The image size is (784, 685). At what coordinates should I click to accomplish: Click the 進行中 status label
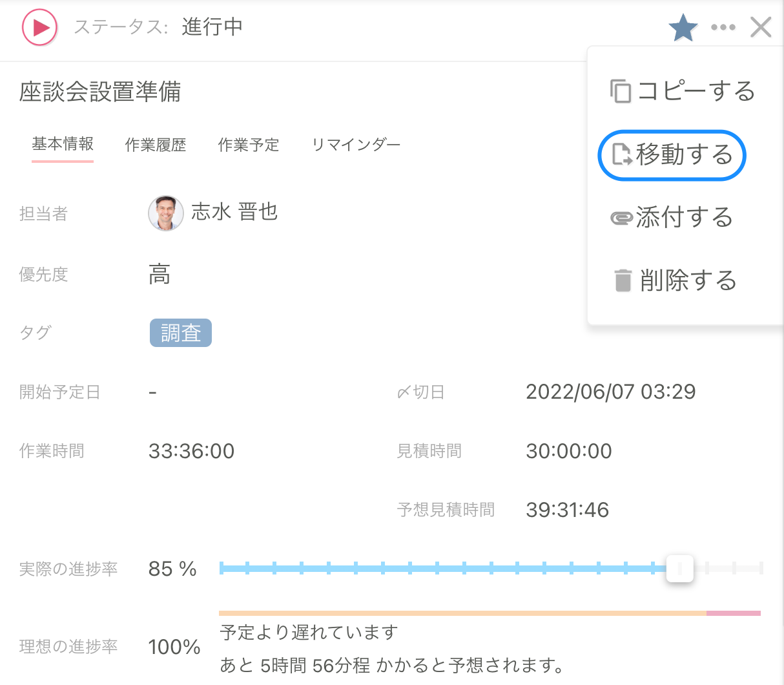pyautogui.click(x=212, y=27)
